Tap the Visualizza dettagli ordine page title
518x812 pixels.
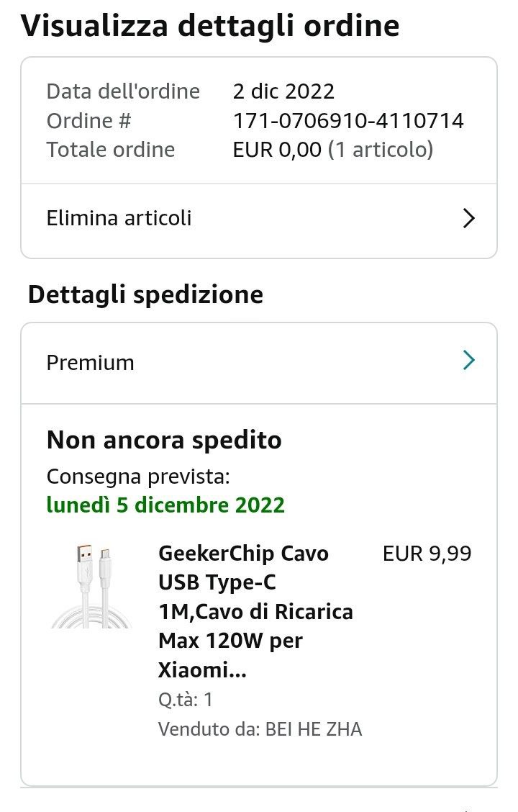click(210, 26)
